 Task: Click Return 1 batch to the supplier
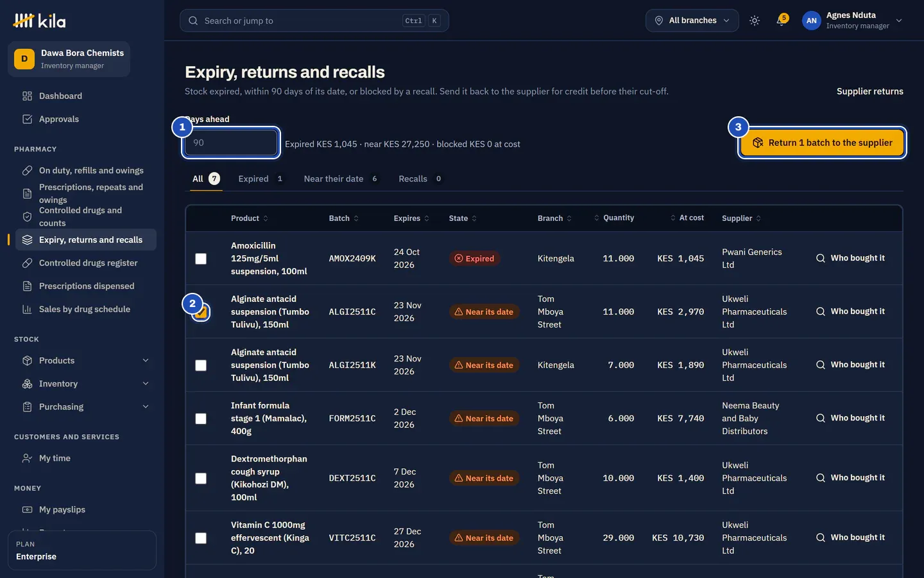[x=822, y=143]
